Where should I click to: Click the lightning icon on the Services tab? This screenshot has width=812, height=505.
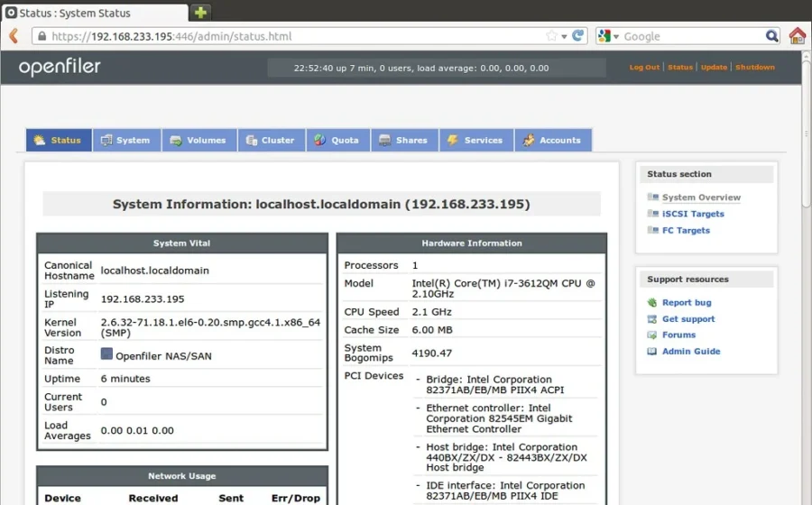pos(453,140)
